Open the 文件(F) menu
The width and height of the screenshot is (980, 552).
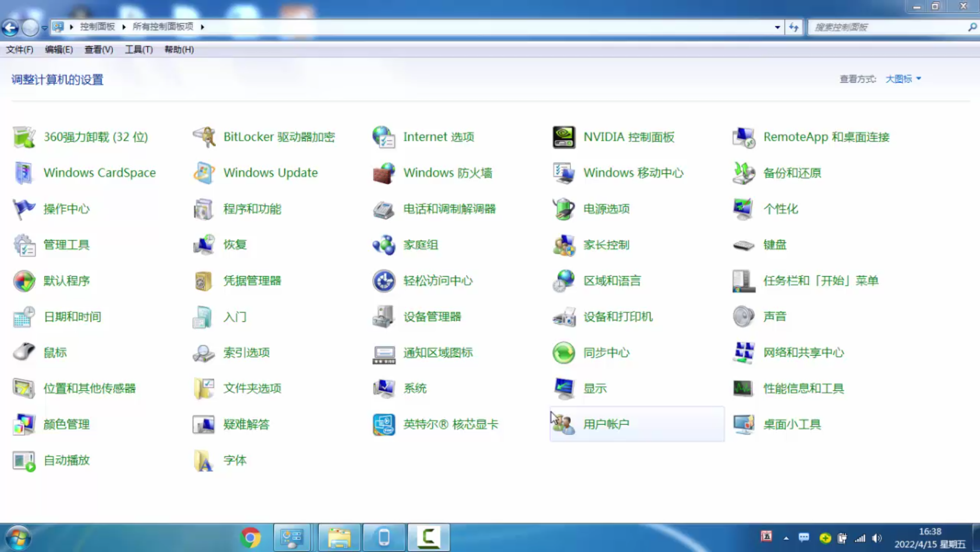point(19,50)
